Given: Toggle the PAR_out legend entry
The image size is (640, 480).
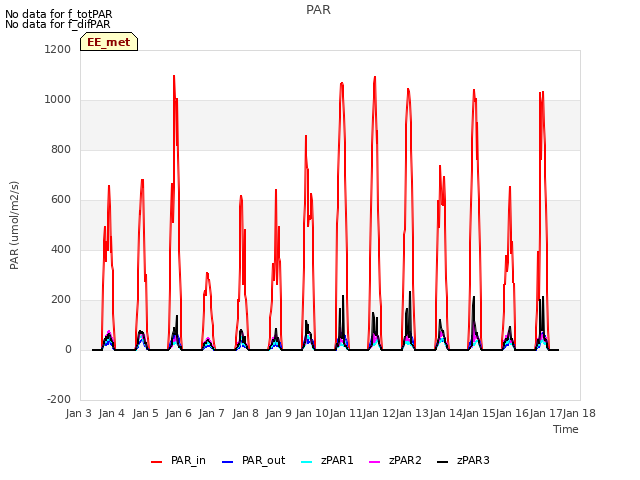Looking at the screenshot, I should click(253, 460).
